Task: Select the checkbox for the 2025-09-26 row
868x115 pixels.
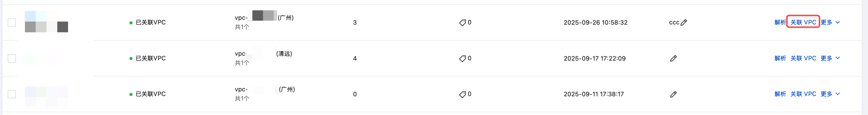Action: coord(12,23)
